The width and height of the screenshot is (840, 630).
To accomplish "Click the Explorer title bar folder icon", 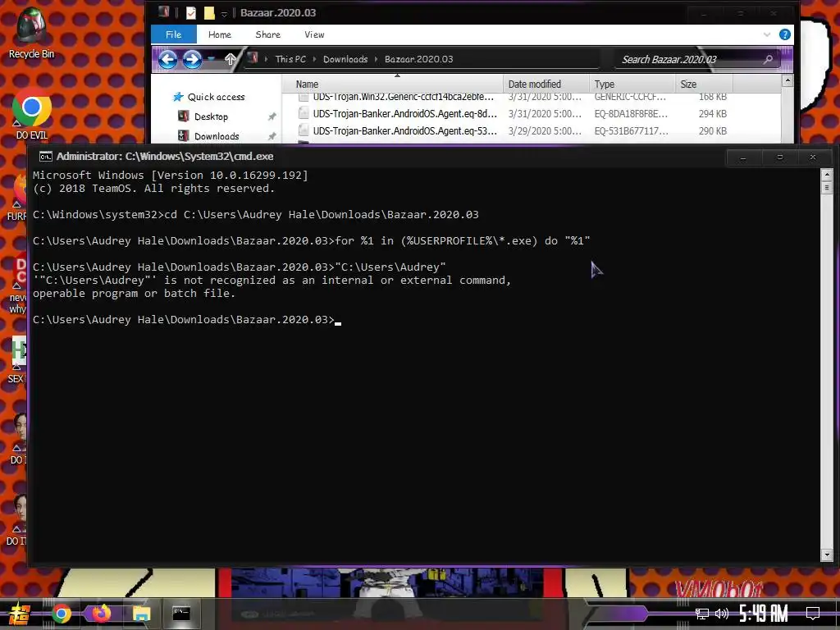I will click(x=164, y=12).
